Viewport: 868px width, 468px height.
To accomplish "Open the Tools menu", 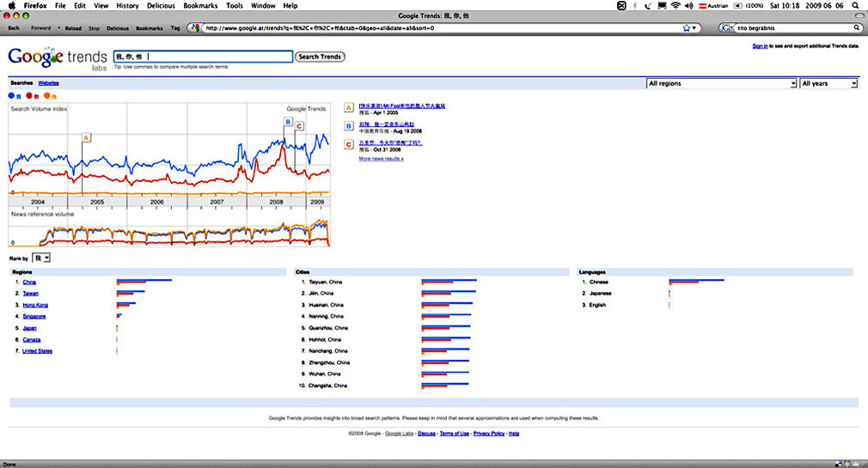I will pyautogui.click(x=234, y=5).
